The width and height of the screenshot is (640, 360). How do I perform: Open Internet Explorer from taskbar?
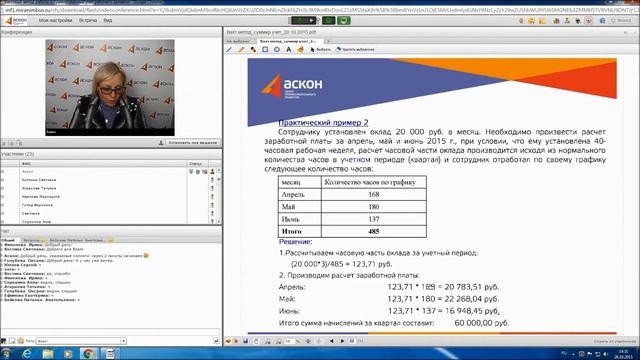(27, 353)
